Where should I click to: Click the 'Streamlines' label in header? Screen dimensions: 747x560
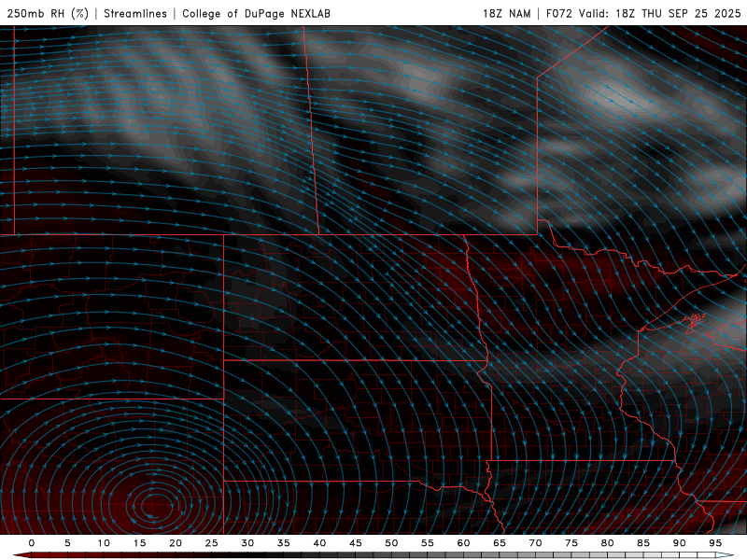(135, 13)
